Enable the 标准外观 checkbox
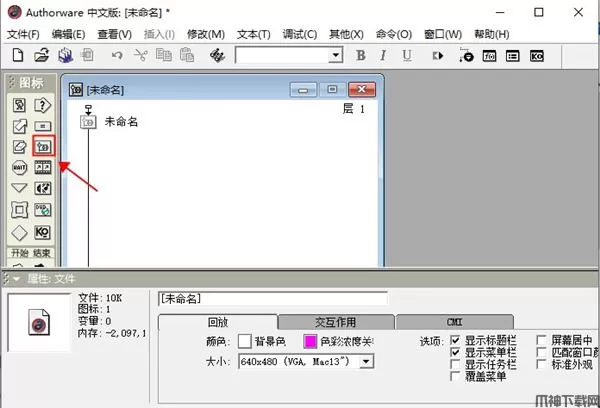Screen dimensions: 600x408 [541, 364]
